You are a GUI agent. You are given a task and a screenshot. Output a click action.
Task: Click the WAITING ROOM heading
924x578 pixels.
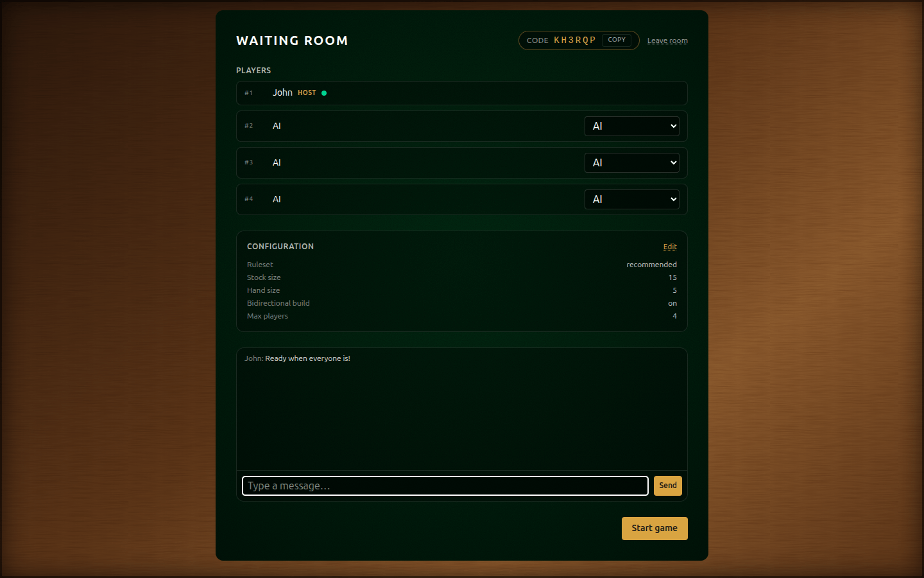[x=292, y=40]
